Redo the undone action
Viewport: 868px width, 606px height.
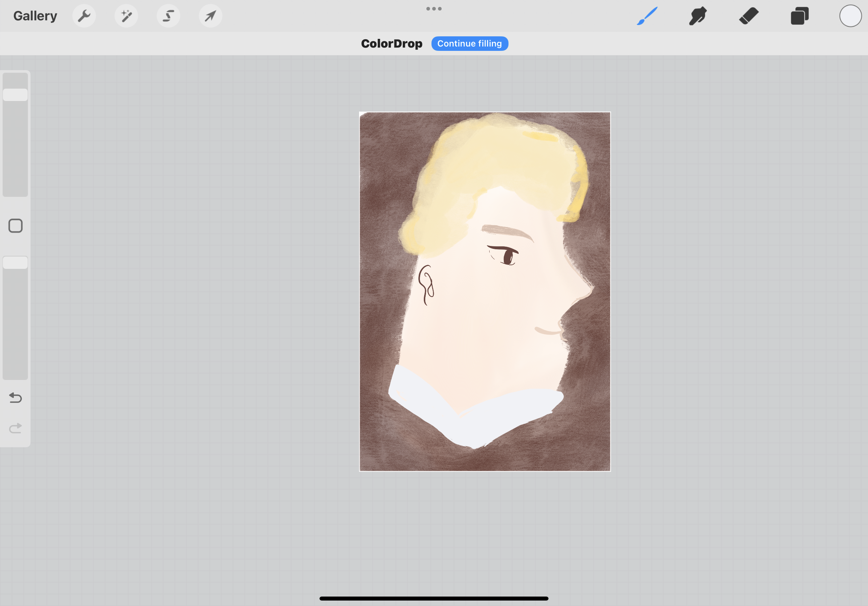15,428
